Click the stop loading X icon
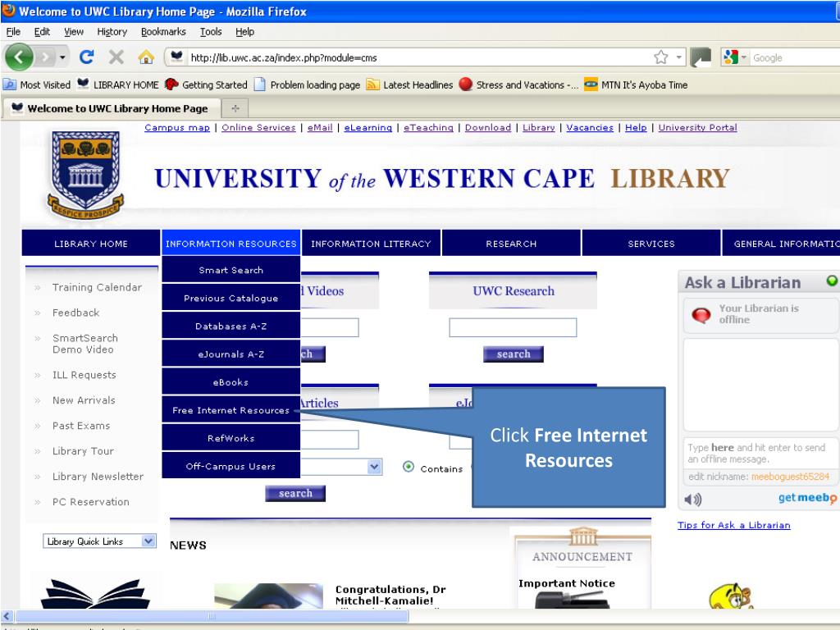The image size is (840, 630). coord(116,57)
